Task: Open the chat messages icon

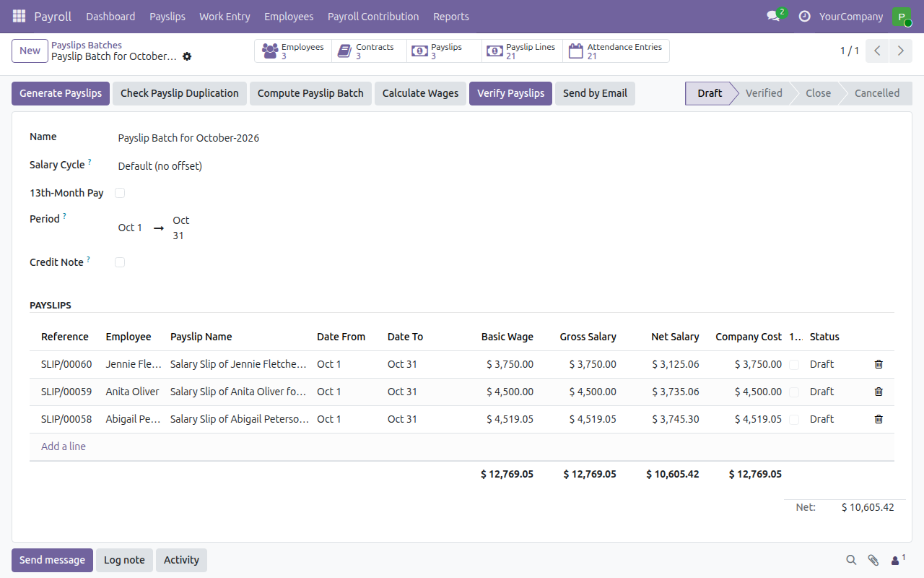Action: 773,16
